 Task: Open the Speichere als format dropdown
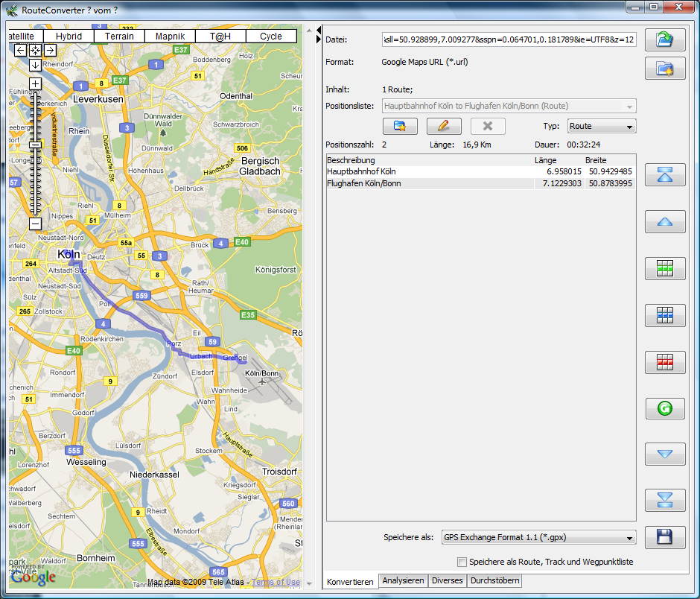click(539, 537)
